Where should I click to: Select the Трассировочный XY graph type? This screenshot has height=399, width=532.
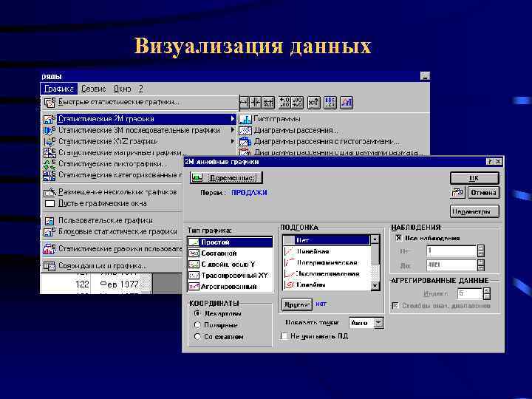point(230,276)
